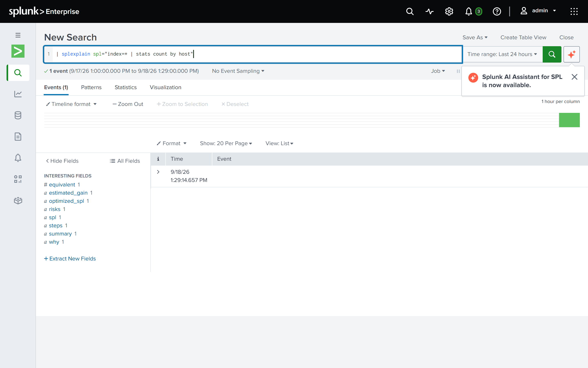The height and width of the screenshot is (368, 588).
Task: Open the Alerts bell icon in sidebar
Action: click(x=18, y=158)
